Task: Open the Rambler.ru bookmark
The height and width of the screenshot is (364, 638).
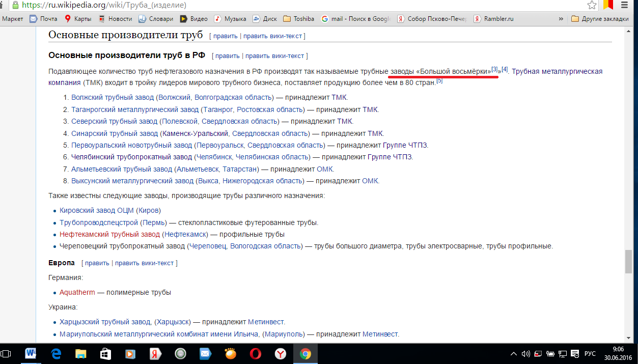Action: 494,19
